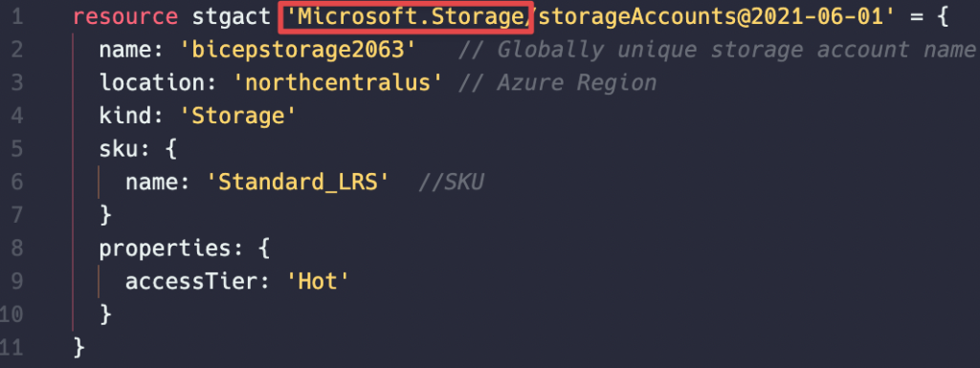Click the 'Hot' string value
The image size is (980, 368).
click(318, 281)
